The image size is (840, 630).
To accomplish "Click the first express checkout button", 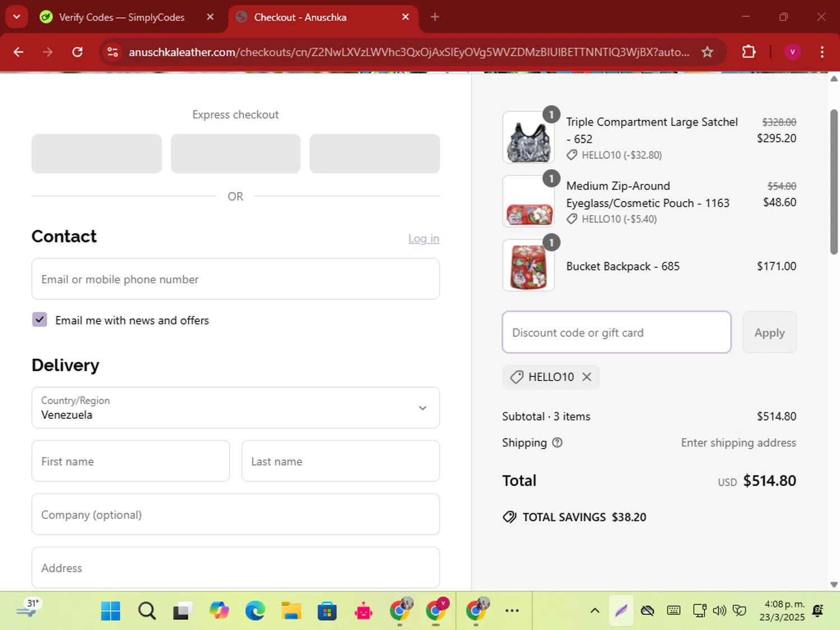I will coord(96,153).
